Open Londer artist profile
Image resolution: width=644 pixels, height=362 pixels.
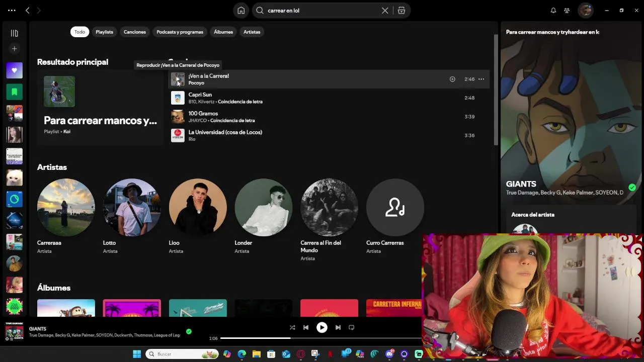pyautogui.click(x=264, y=207)
